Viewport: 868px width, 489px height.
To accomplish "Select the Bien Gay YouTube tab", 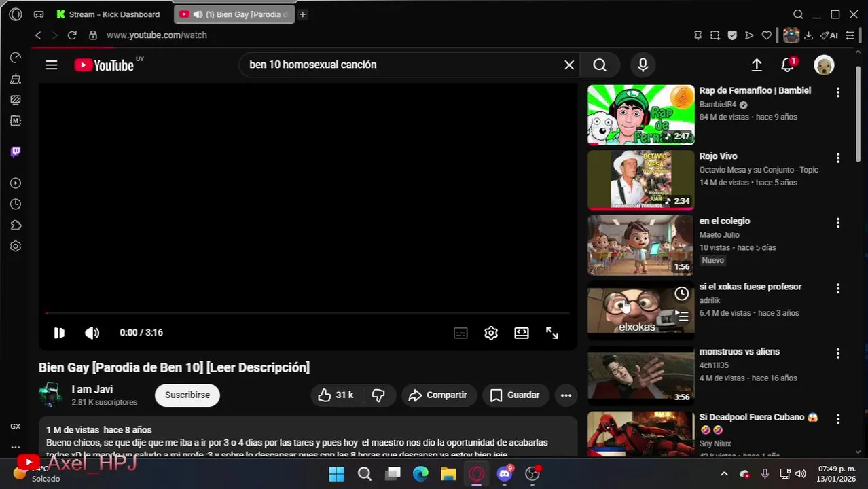I will tap(234, 14).
